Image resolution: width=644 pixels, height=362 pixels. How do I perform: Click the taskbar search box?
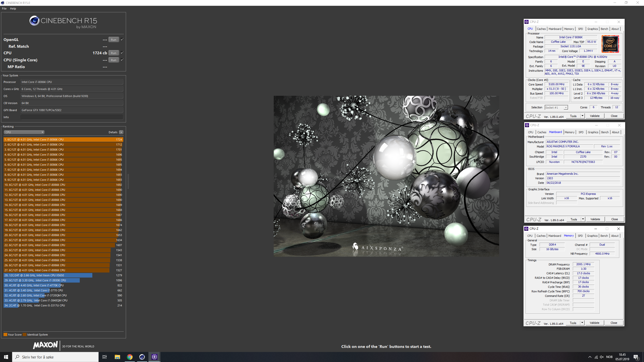click(55, 357)
